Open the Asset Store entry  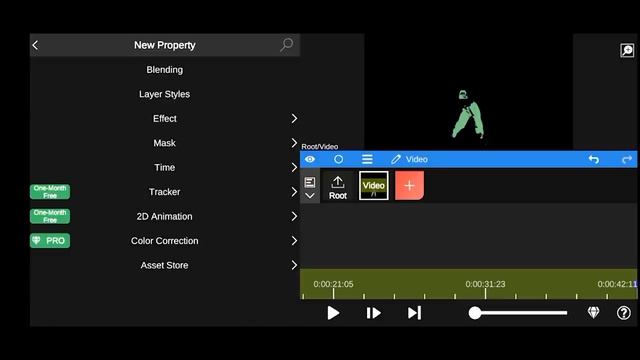(x=164, y=265)
